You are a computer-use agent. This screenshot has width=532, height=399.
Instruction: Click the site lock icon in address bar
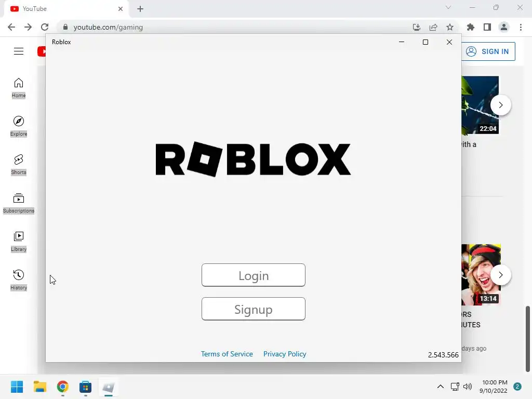point(65,27)
